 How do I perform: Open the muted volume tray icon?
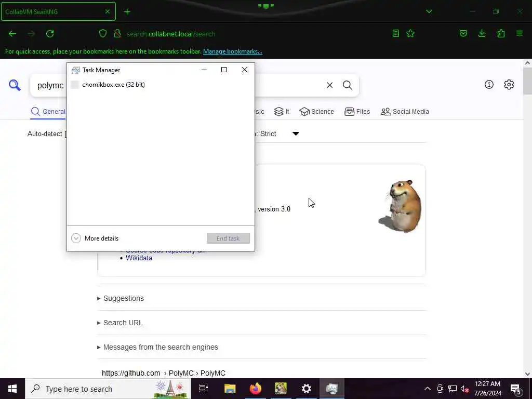(x=464, y=389)
